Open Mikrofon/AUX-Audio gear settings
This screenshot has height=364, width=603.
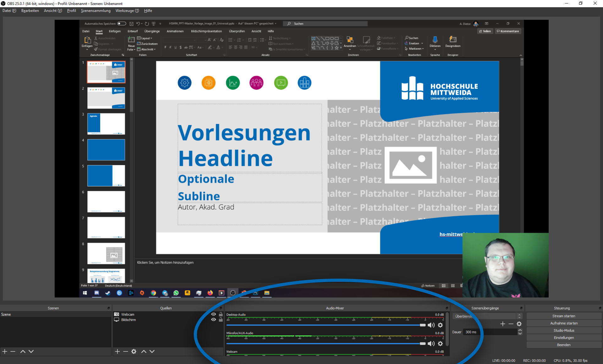coord(440,344)
